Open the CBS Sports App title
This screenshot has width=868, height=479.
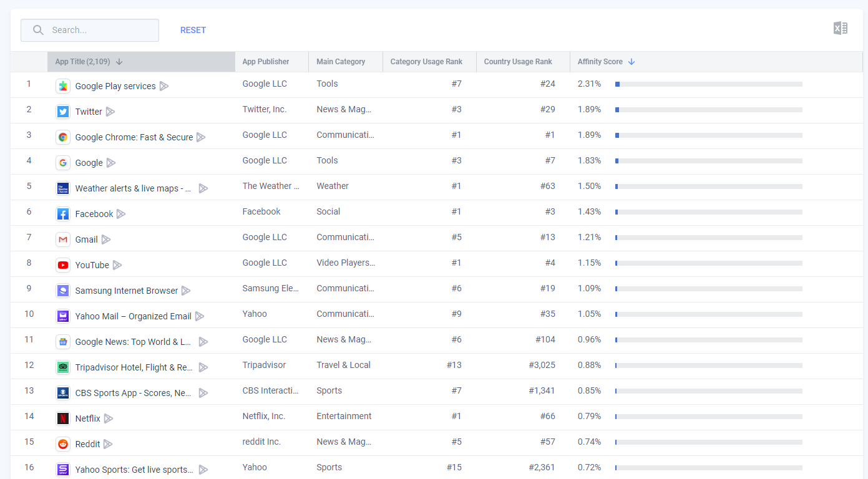pyautogui.click(x=134, y=393)
